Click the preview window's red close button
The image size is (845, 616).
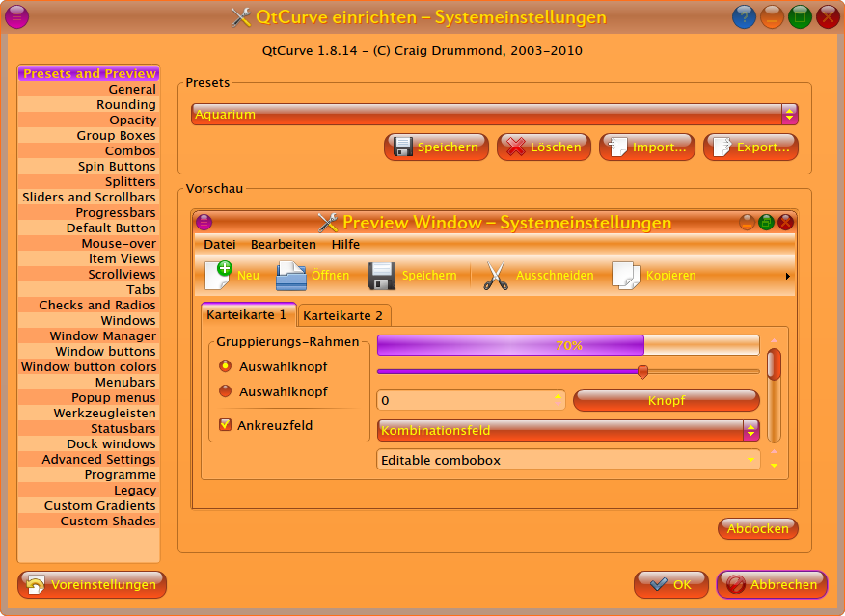pyautogui.click(x=785, y=222)
